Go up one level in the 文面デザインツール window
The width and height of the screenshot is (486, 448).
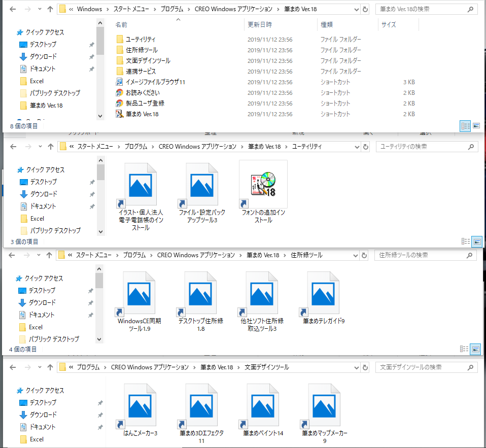pyautogui.click(x=50, y=367)
